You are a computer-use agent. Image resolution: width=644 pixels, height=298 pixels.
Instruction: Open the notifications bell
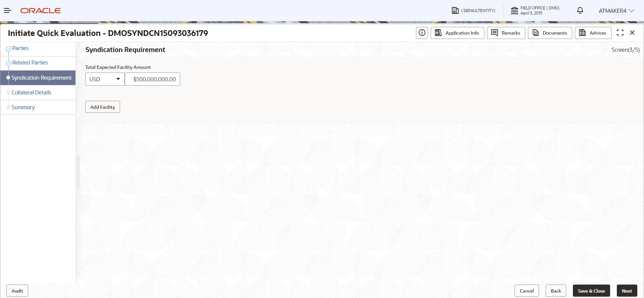pos(580,11)
